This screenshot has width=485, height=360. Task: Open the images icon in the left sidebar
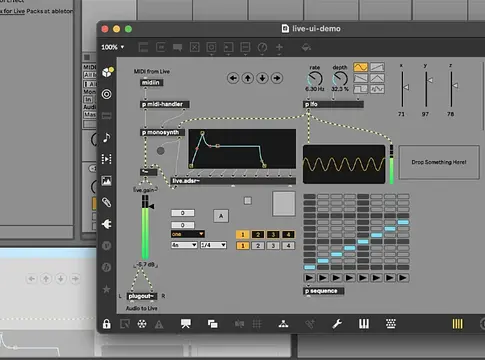pos(106,181)
